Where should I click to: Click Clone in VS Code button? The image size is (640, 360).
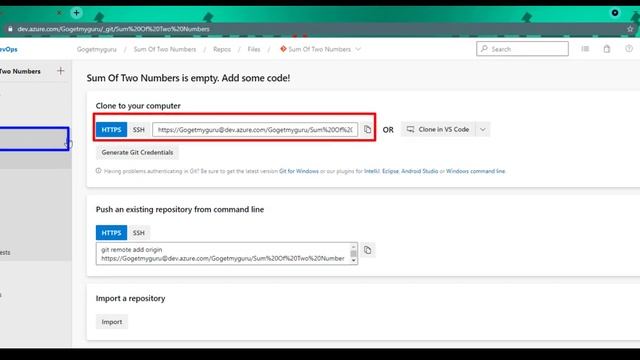(438, 129)
